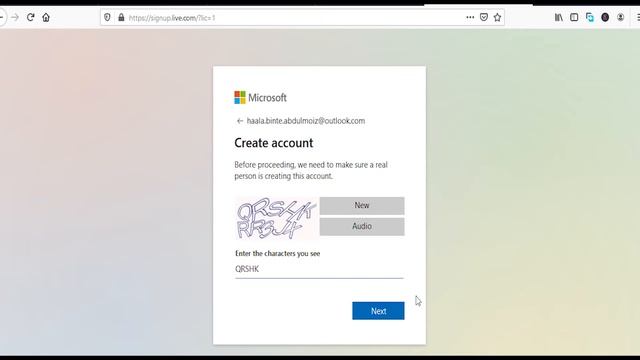Open the dark round extension icon

(x=605, y=17)
